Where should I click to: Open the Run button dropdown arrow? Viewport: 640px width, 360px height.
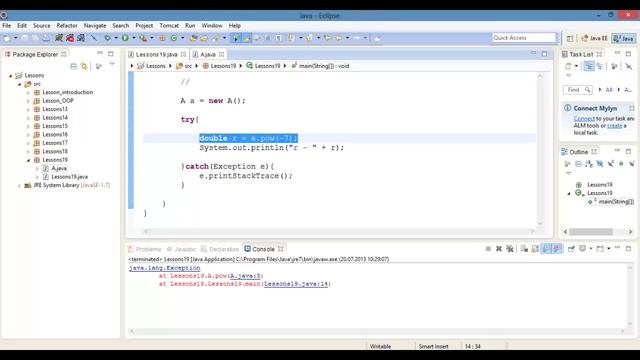pos(133,38)
